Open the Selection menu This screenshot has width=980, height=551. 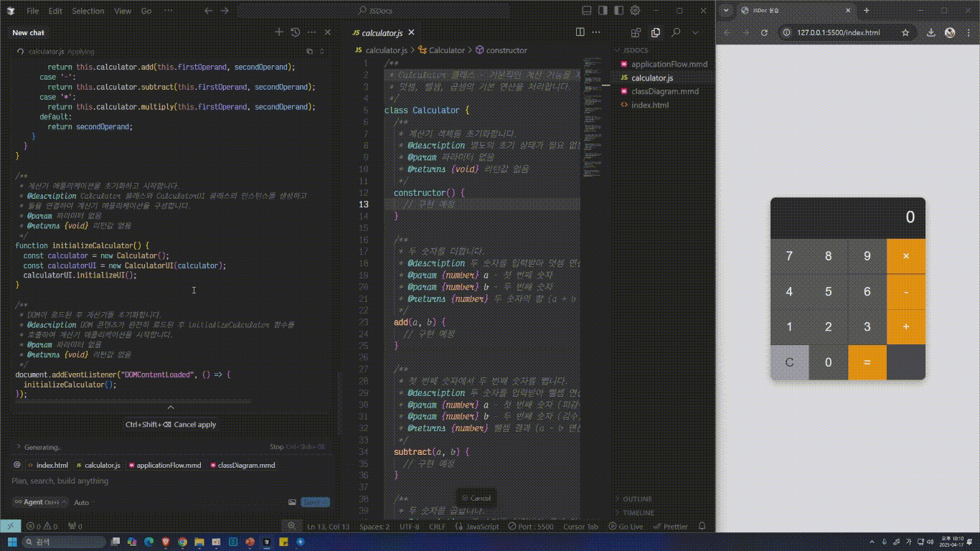point(88,11)
